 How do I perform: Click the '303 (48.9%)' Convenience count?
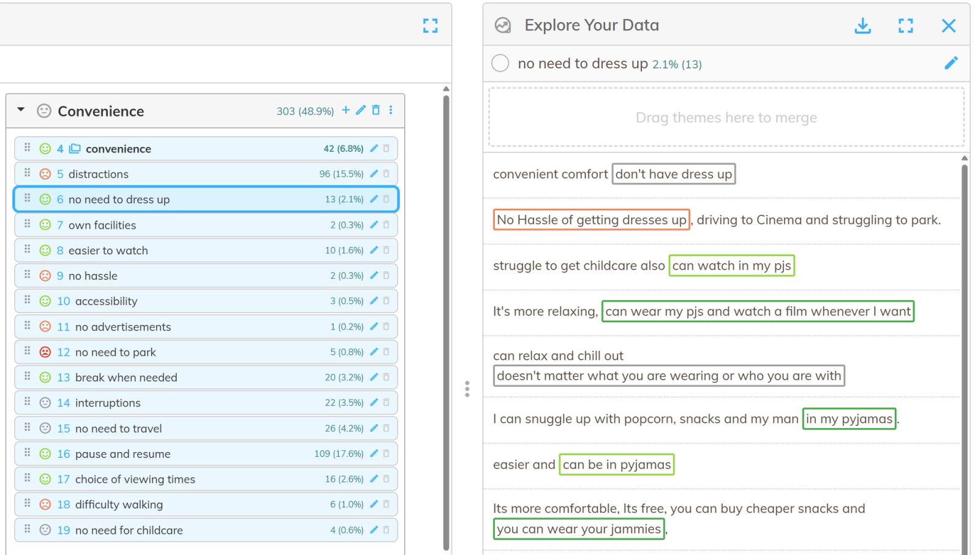[x=305, y=111]
